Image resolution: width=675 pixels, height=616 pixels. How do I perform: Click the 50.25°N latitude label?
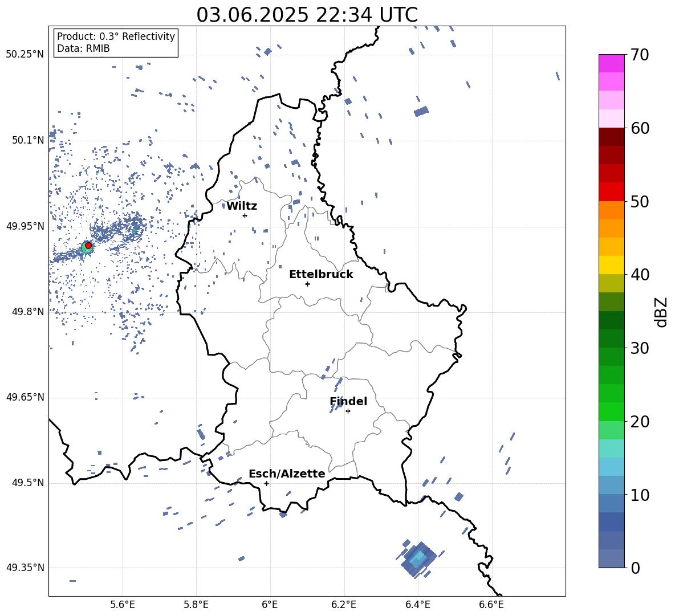click(x=25, y=55)
